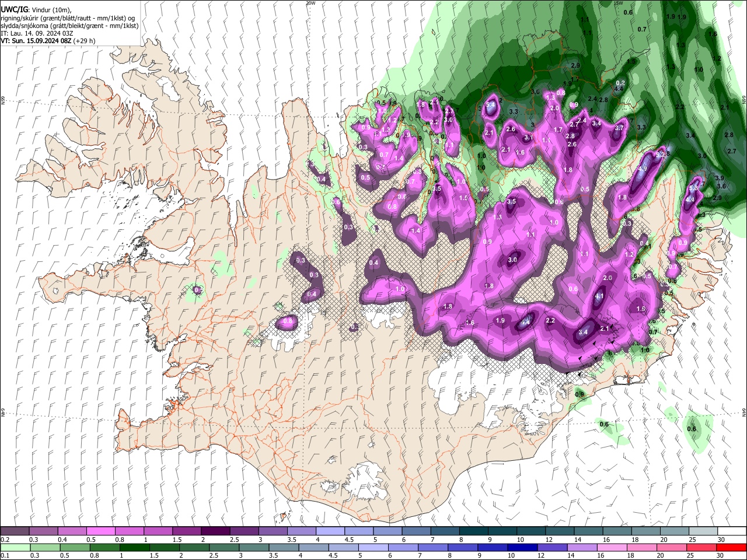The image size is (747, 560).
Task: Pick the 0.2 swatch in snow legend row
Action: (15, 531)
